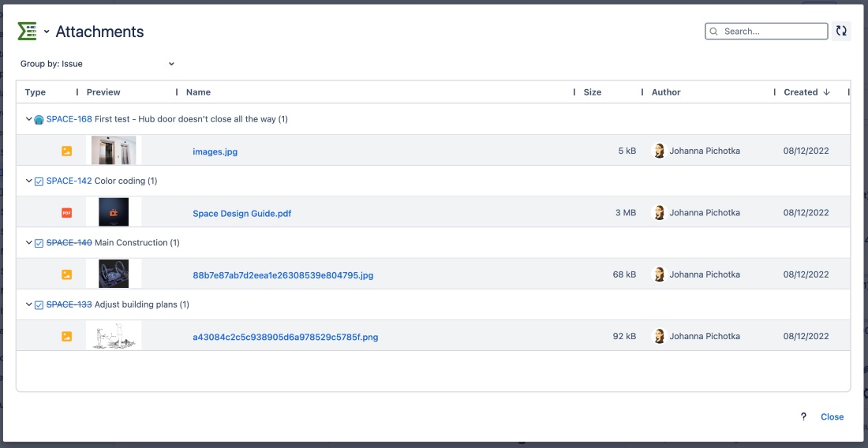The width and height of the screenshot is (868, 448).
Task: Click the 3 MB size value
Action: [x=626, y=213]
